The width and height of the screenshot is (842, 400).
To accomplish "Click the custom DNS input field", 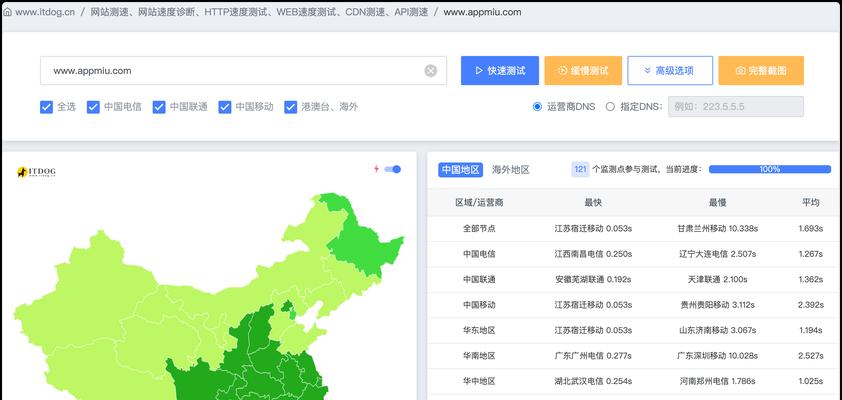I will [x=736, y=106].
